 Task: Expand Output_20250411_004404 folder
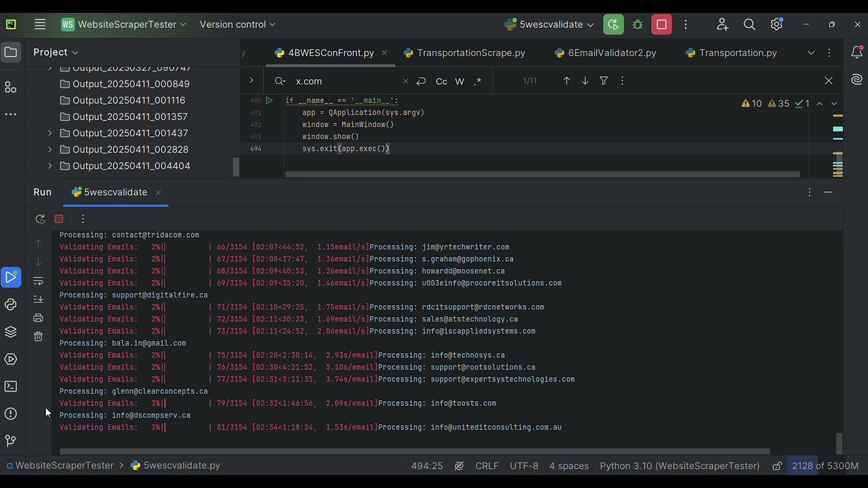point(50,165)
